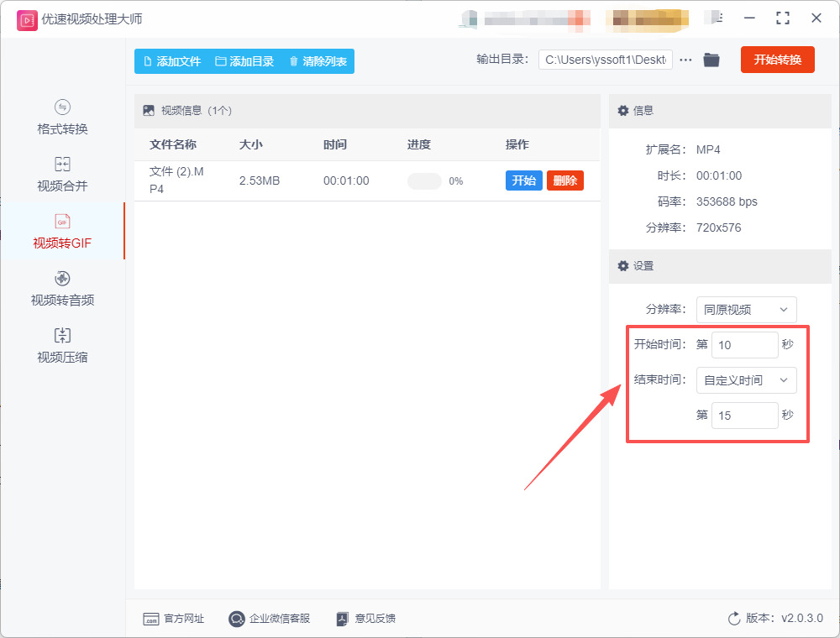Click the version text v2.0.3.0
The width and height of the screenshot is (840, 638).
coord(802,618)
